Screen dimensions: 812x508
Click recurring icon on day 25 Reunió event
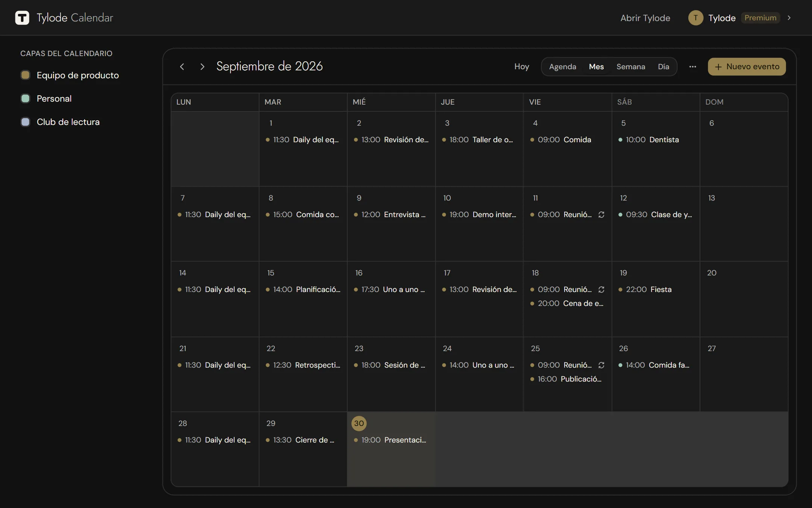601,365
